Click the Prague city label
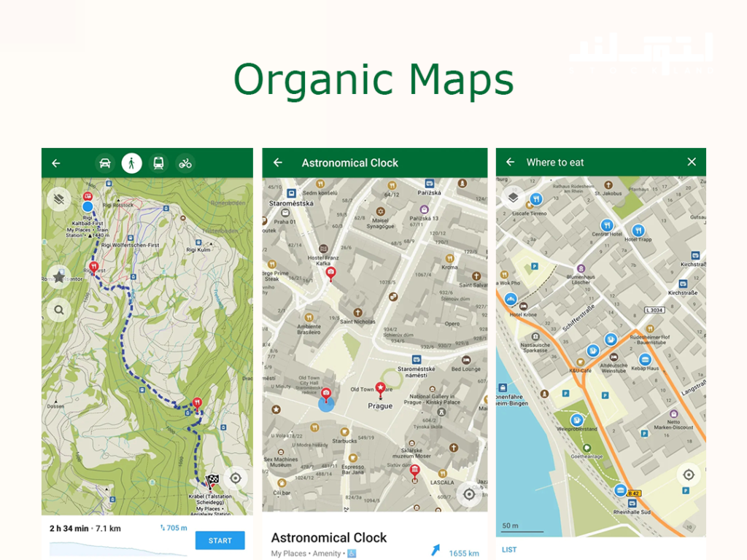This screenshot has width=747, height=560. click(x=380, y=405)
